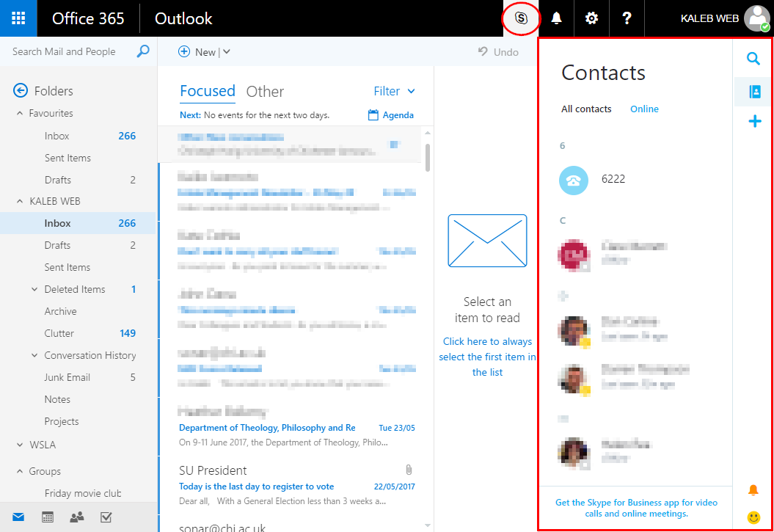Open notifications bell in header
Screen dimensions: 774x532
[556, 18]
